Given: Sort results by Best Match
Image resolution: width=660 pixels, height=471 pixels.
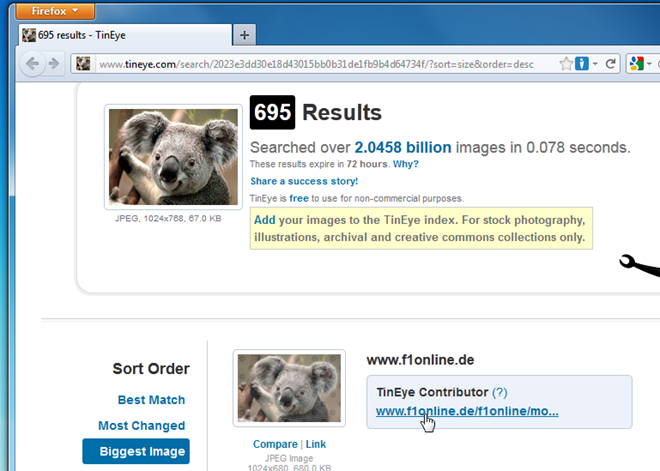Looking at the screenshot, I should [x=152, y=400].
